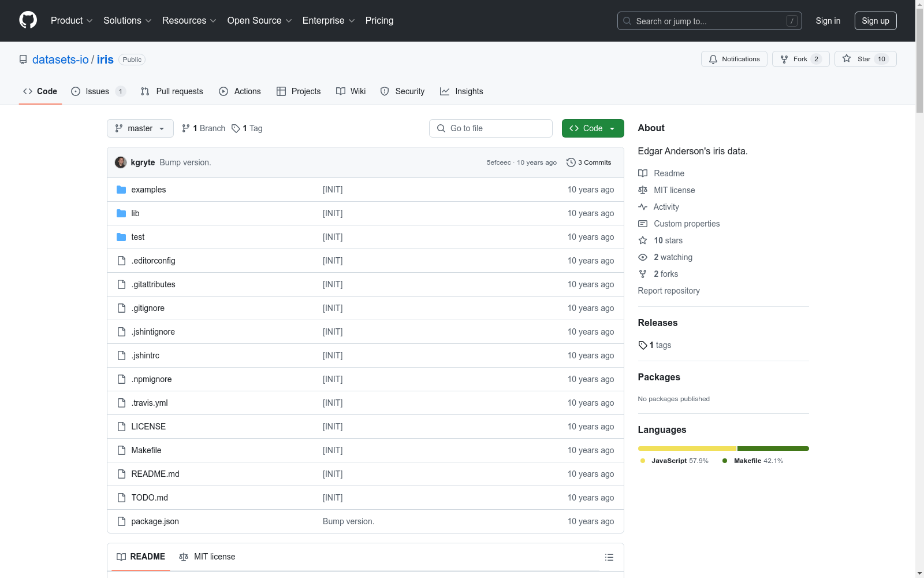924x578 pixels.
Task: Switch to the Wiki tab
Action: [x=351, y=91]
